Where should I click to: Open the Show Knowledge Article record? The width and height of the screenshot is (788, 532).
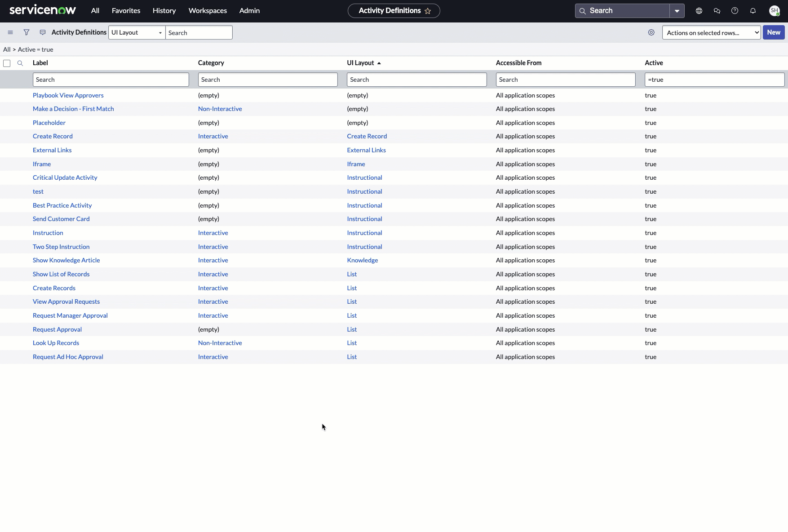[x=66, y=260]
